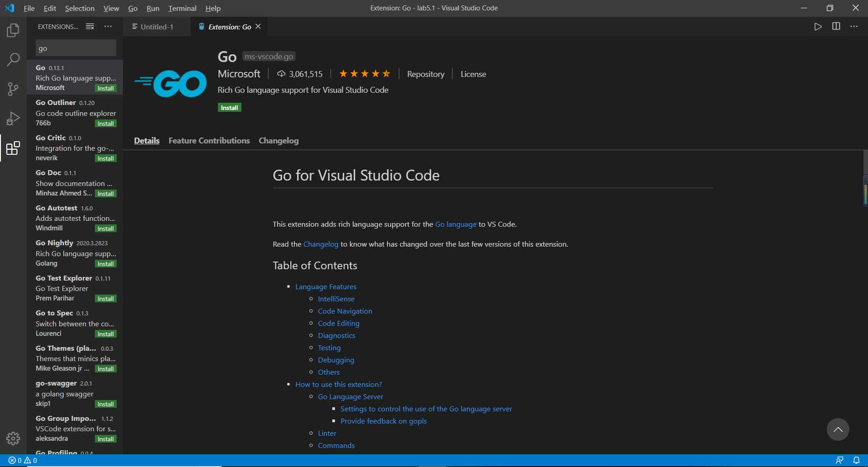Focus the extensions search field containing 'go'
The height and width of the screenshot is (467, 868).
pyautogui.click(x=75, y=48)
